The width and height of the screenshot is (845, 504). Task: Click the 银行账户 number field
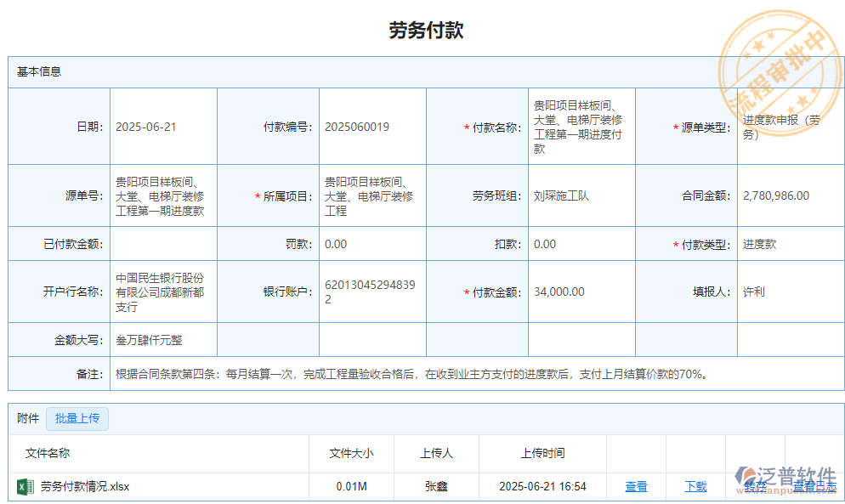(371, 292)
